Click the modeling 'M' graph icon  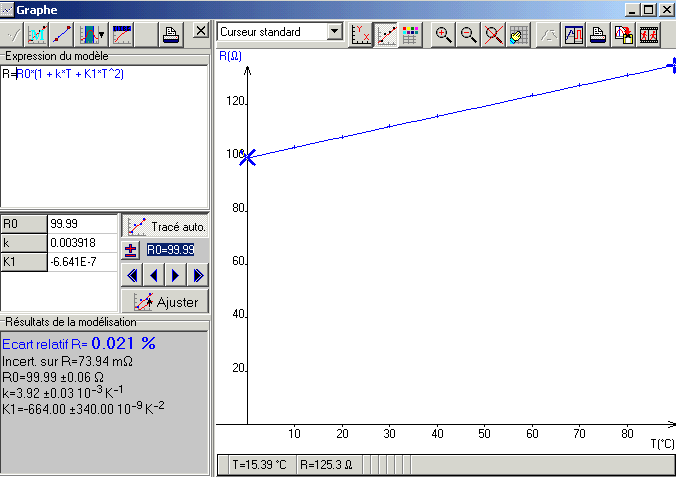pos(37,35)
